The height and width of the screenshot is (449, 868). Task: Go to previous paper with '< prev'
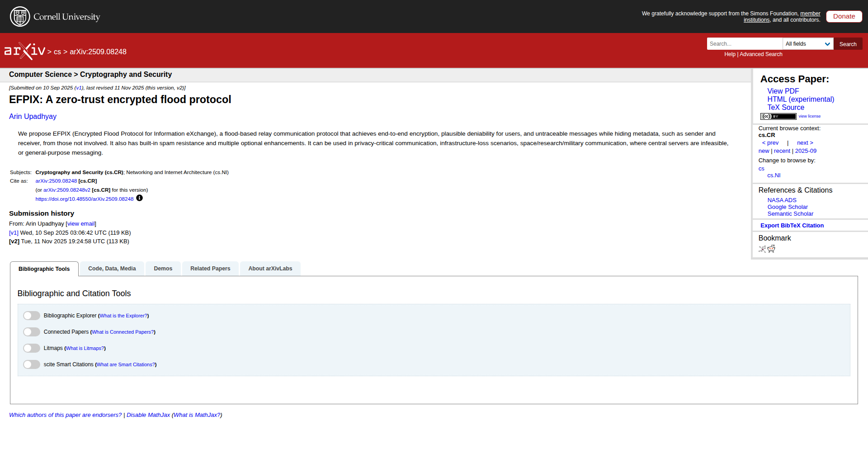pos(770,143)
